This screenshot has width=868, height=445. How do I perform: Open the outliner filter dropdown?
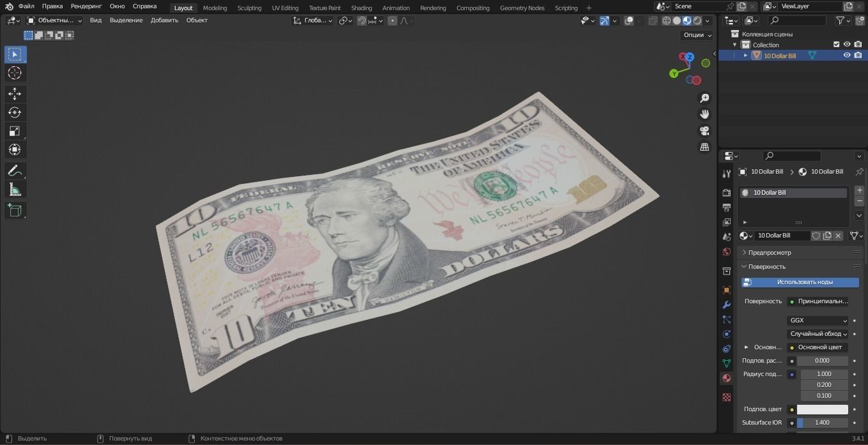tap(844, 20)
